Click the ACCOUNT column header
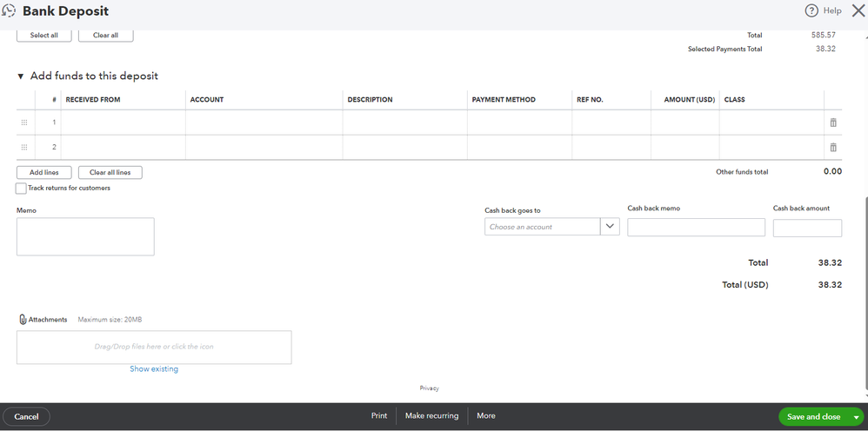This screenshot has width=868, height=431. pyautogui.click(x=206, y=100)
